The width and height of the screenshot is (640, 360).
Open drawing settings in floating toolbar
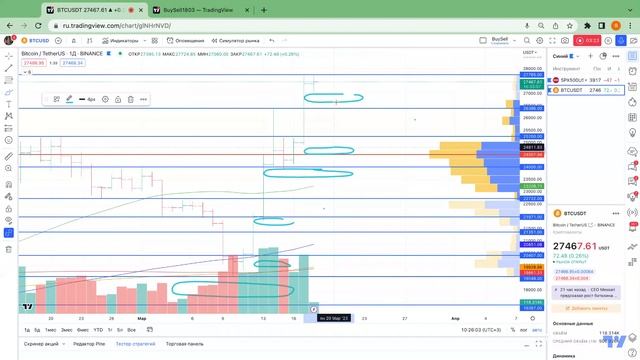105,99
